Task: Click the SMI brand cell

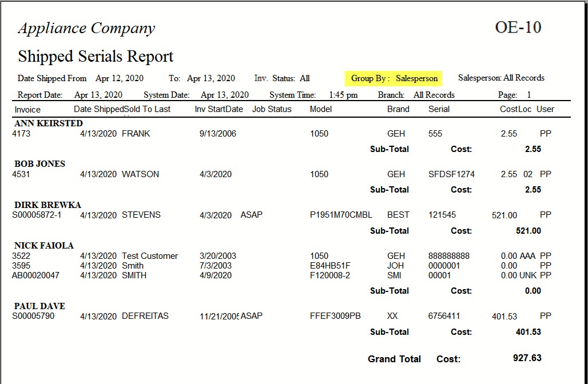Action: (394, 275)
